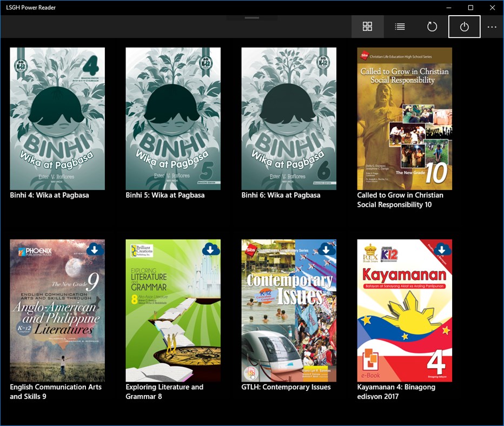Image resolution: width=504 pixels, height=426 pixels.
Task: Switch library to list view
Action: 400,26
